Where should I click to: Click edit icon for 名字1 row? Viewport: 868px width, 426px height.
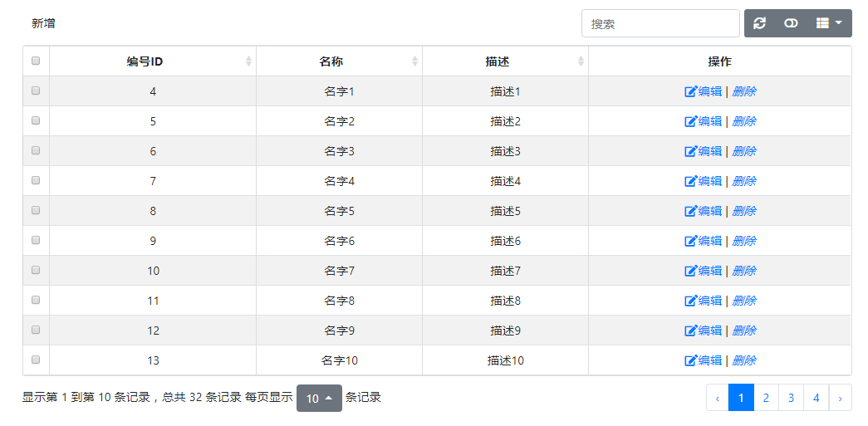click(x=690, y=91)
